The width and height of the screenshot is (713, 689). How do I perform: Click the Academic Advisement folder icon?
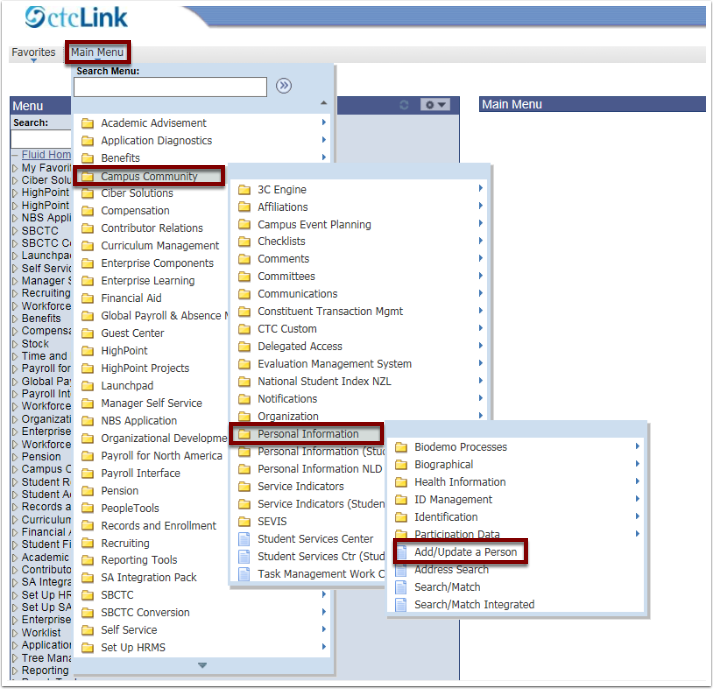point(87,123)
